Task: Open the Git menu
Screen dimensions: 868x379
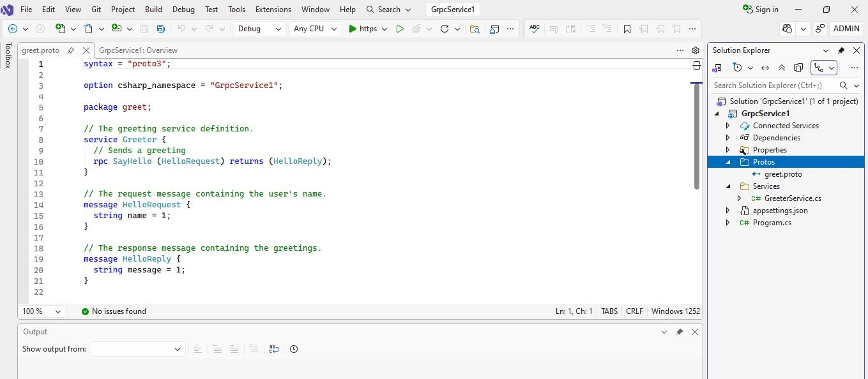Action: click(x=96, y=10)
